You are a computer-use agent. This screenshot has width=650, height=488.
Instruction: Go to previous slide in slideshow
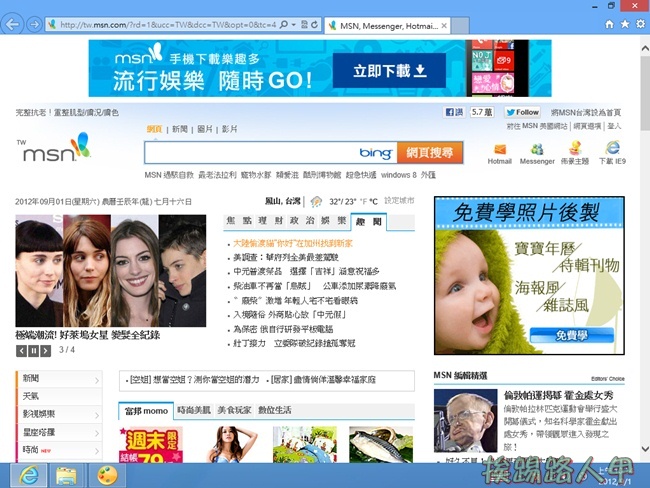(x=21, y=351)
